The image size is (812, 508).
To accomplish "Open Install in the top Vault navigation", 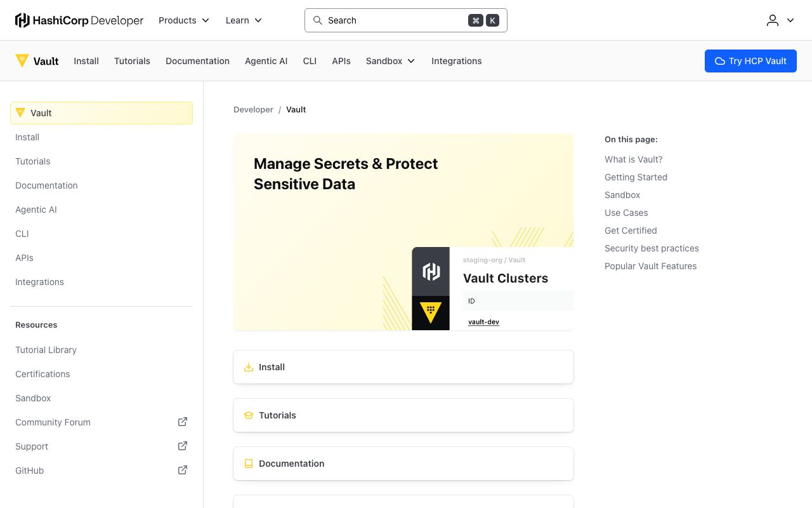I will click(x=86, y=61).
